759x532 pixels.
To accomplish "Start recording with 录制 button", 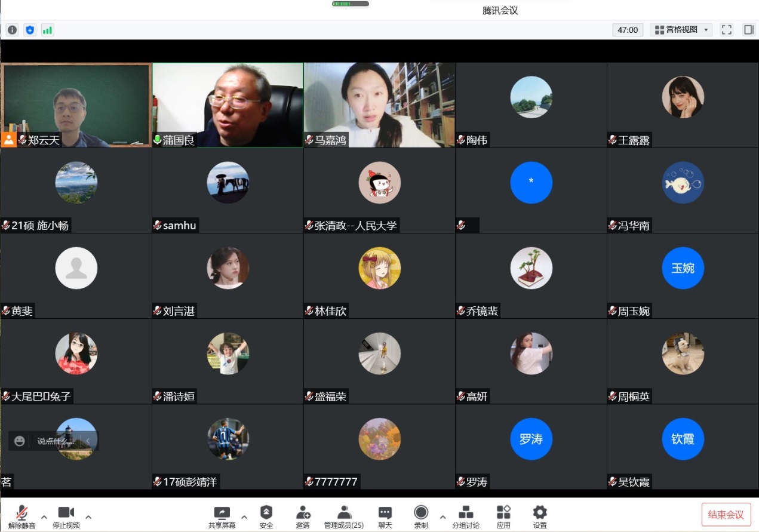I will [x=421, y=516].
